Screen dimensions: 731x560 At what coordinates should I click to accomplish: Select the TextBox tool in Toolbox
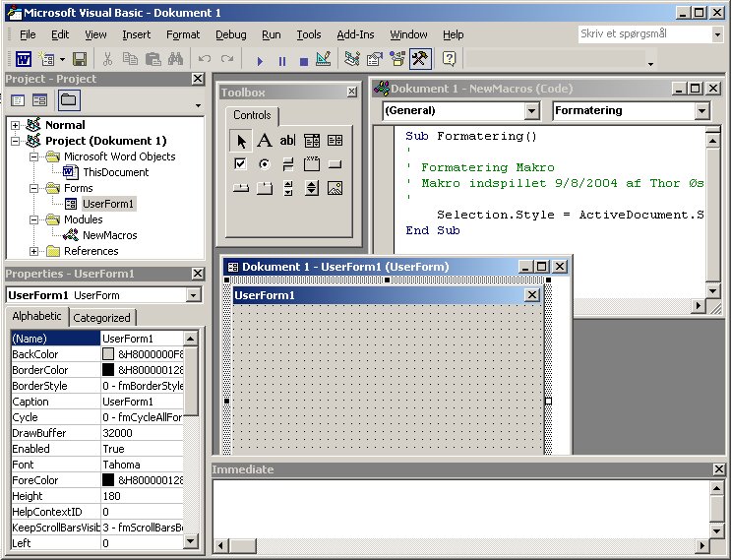(287, 141)
